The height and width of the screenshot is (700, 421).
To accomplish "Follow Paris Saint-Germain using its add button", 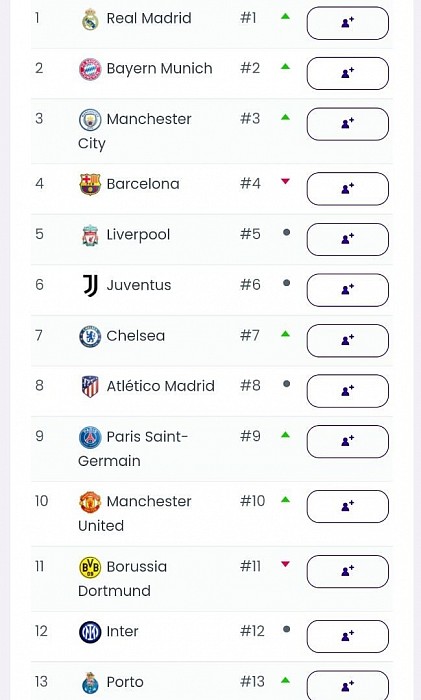I will tap(347, 442).
